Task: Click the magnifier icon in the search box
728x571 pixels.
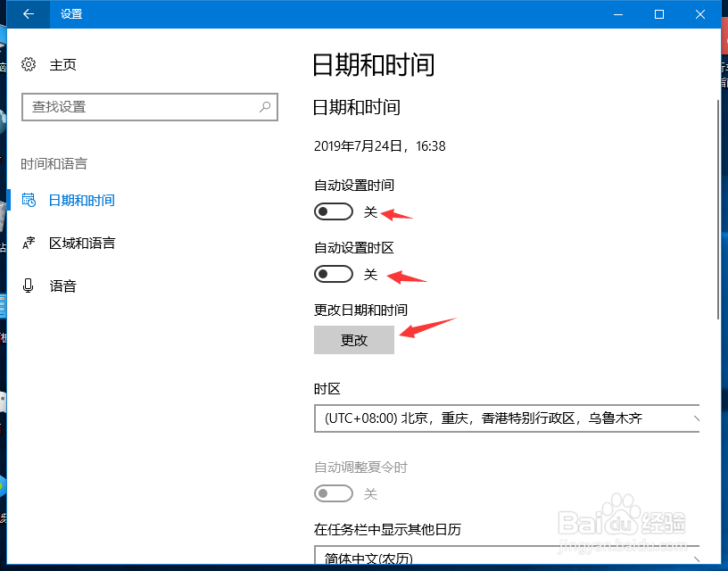Action: pos(264,106)
